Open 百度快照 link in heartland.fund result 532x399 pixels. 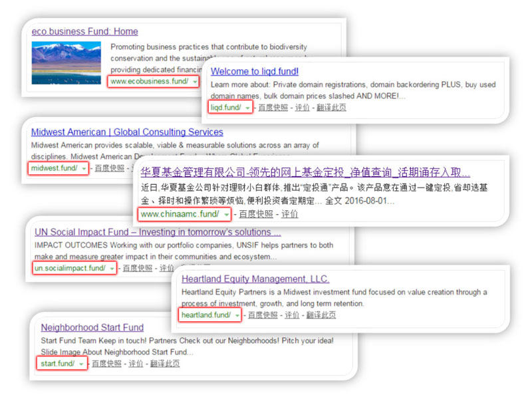click(263, 315)
